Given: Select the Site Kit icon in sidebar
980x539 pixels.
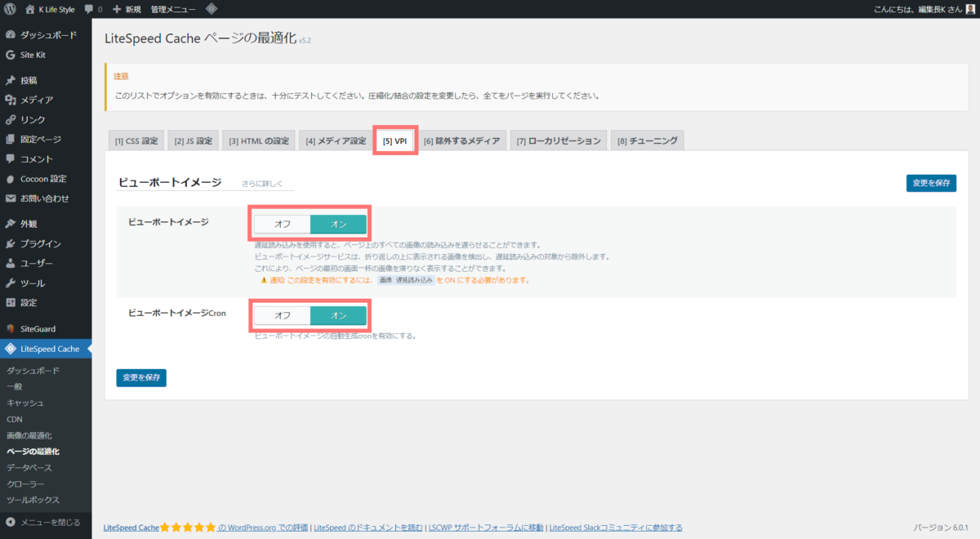Looking at the screenshot, I should (x=10, y=56).
